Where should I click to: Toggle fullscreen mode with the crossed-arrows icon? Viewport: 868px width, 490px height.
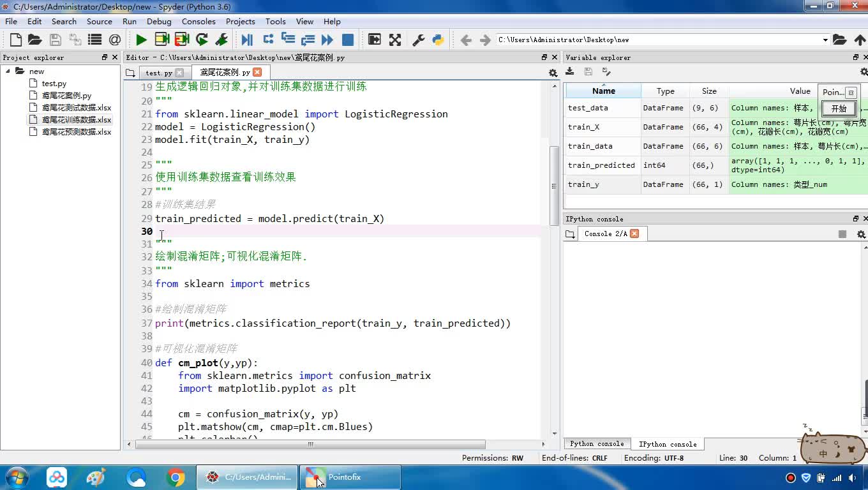395,40
